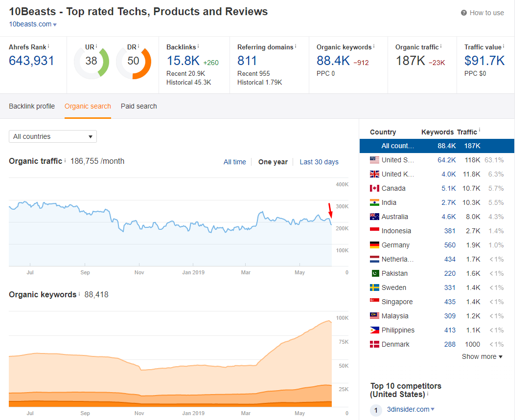The image size is (528, 420).
Task: Click info icon beside Organic keywords chart title
Action: [79, 294]
